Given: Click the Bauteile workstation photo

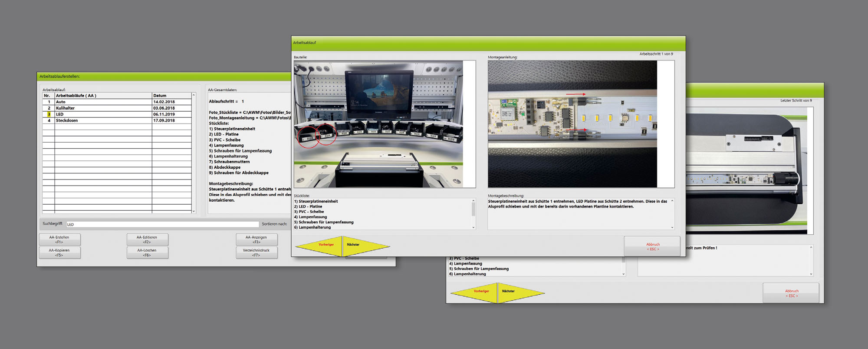Looking at the screenshot, I should [378, 124].
